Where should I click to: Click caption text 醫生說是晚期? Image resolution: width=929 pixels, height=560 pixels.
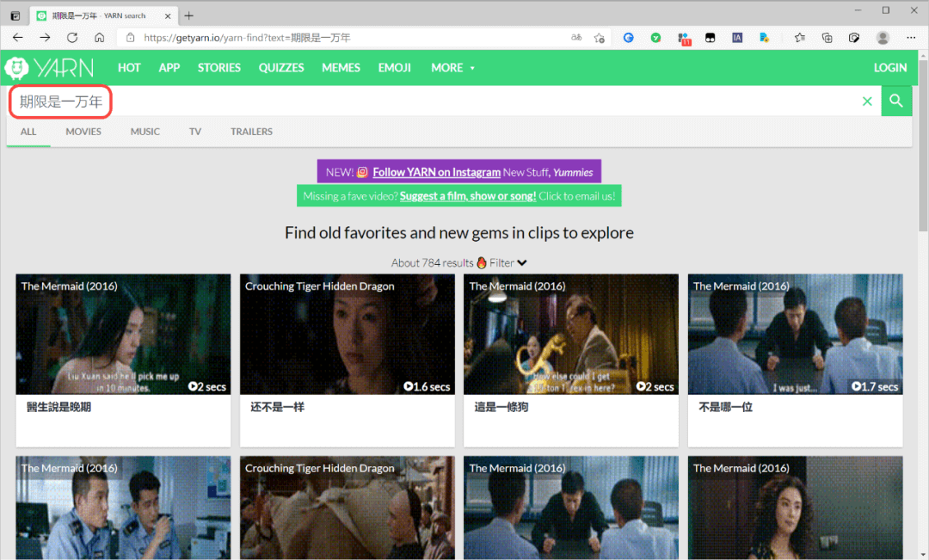58,407
